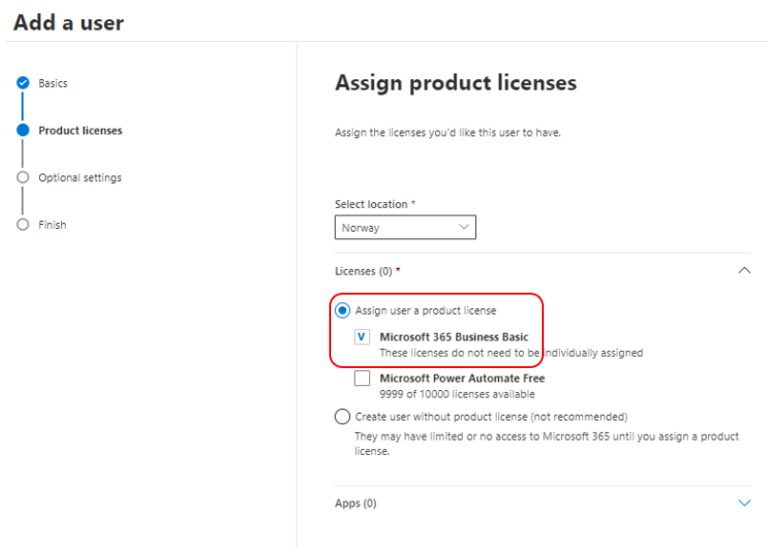Click the Basics completed step checkmark icon

click(x=23, y=83)
